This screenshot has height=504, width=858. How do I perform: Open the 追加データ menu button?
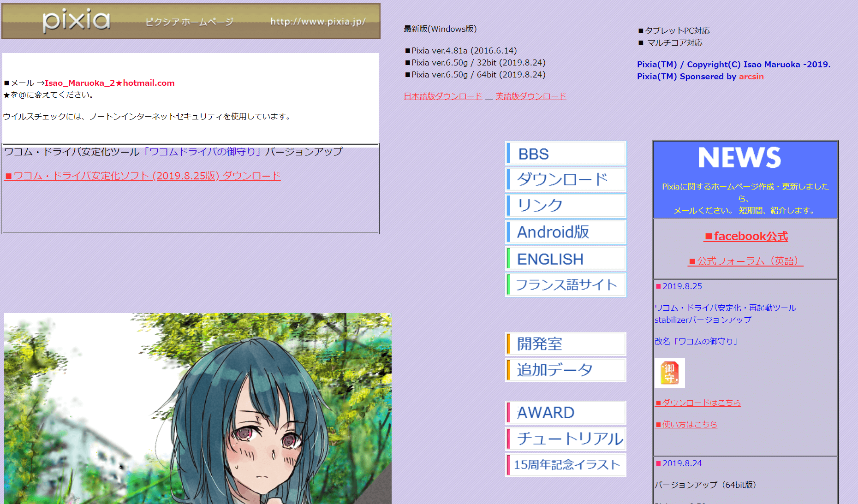tap(566, 370)
